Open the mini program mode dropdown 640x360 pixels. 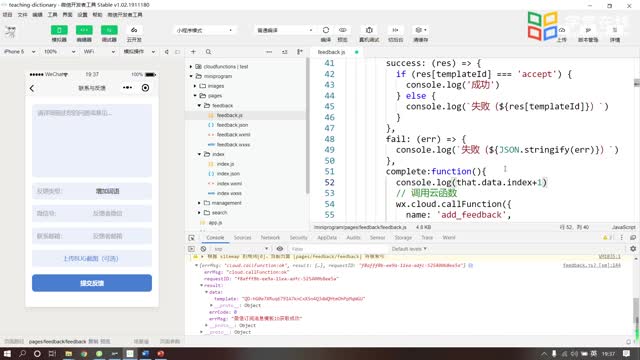pos(204,30)
